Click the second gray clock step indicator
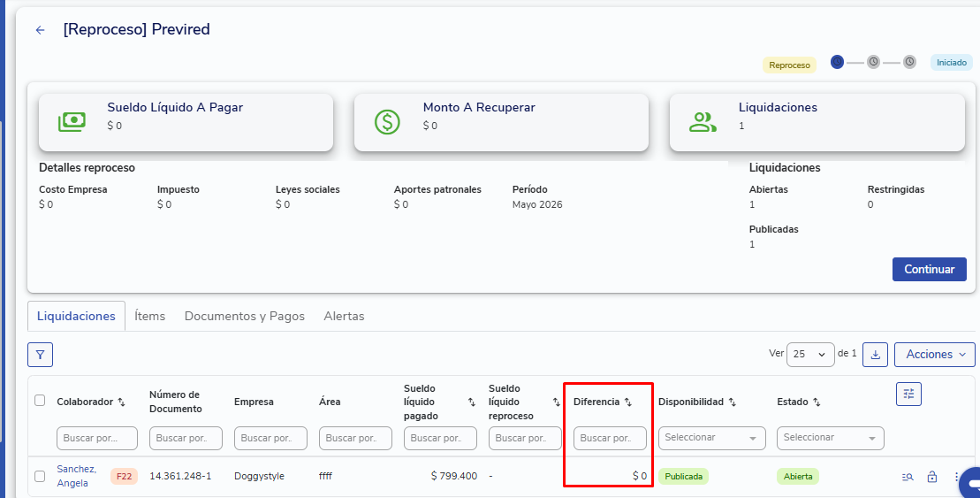 click(873, 62)
